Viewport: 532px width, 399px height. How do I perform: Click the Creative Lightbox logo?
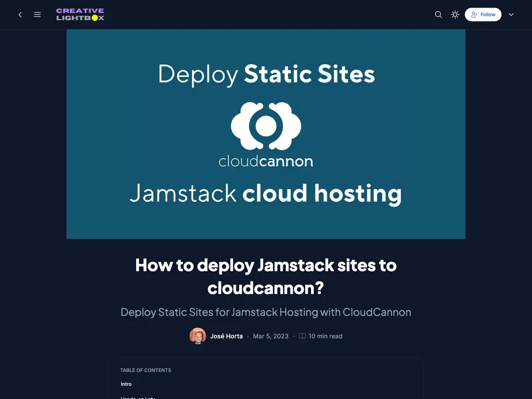click(80, 14)
